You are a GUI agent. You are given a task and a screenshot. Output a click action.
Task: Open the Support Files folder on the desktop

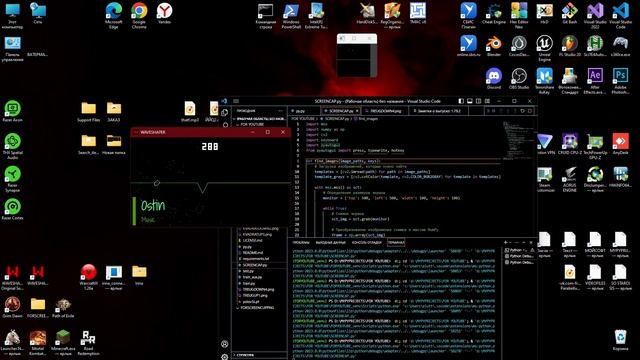pos(88,111)
